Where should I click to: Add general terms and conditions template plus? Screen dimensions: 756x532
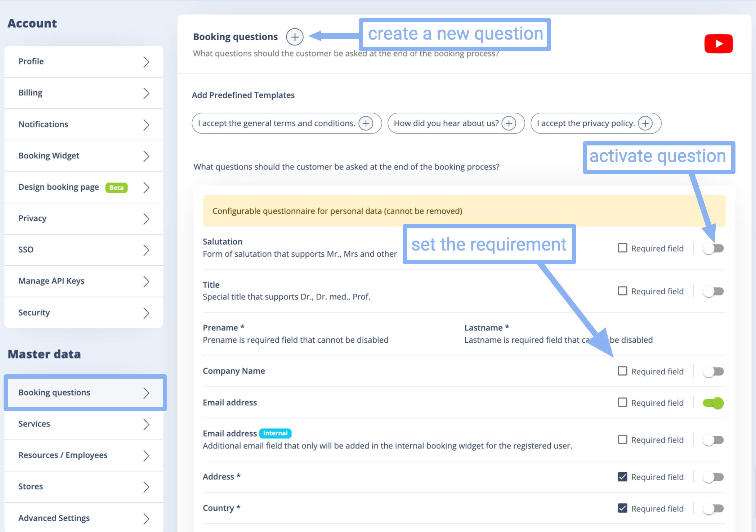[x=366, y=123]
